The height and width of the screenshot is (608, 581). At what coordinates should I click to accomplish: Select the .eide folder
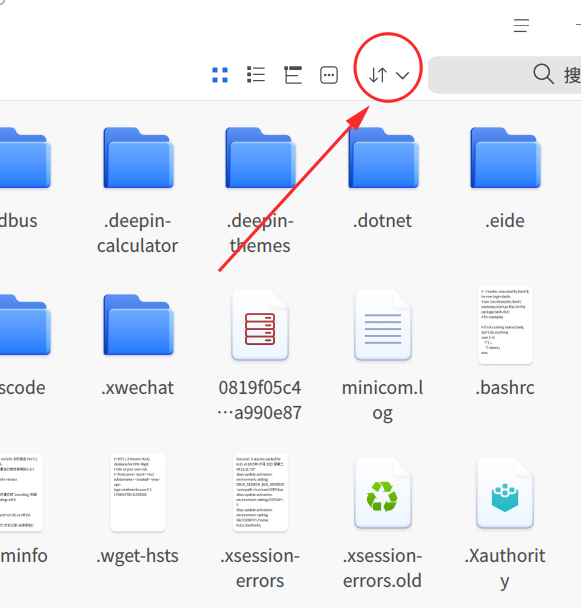[x=505, y=158]
